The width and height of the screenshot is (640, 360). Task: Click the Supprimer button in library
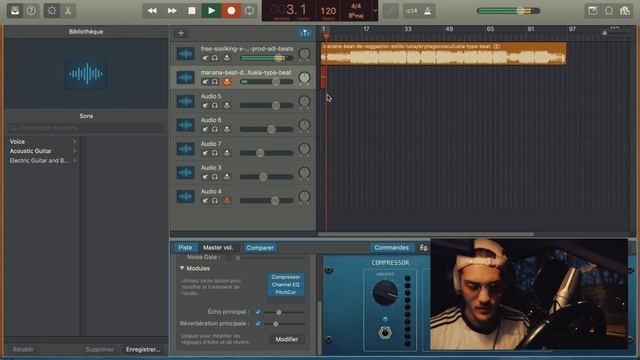(x=100, y=349)
